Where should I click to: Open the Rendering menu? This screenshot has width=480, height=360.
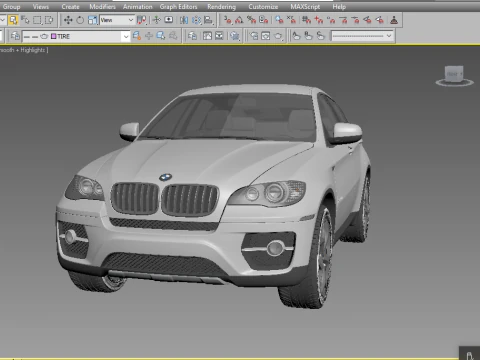[x=221, y=7]
